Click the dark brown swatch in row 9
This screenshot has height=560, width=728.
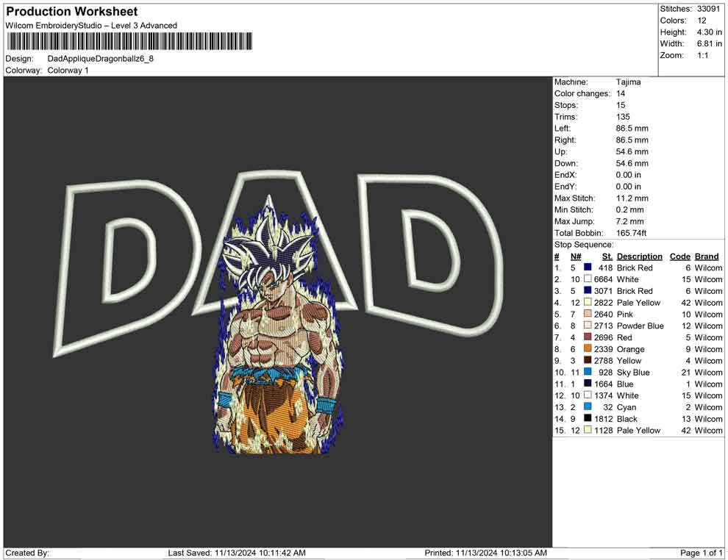(x=588, y=360)
